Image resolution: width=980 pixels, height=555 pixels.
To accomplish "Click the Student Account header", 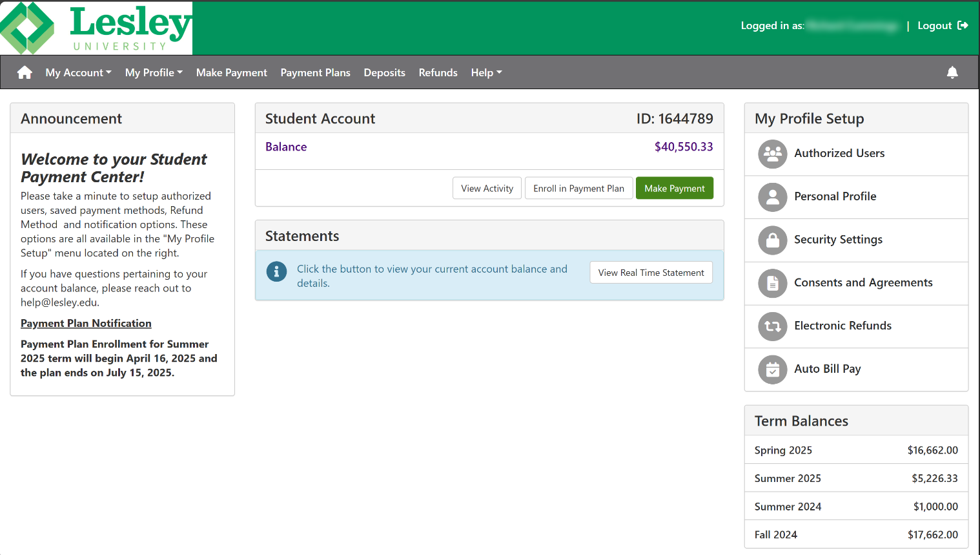I will coord(489,118).
